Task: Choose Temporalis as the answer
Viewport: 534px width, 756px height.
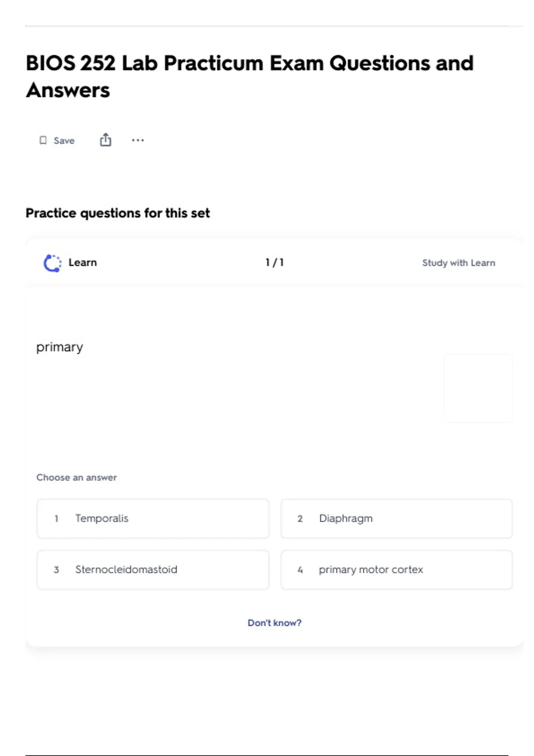Action: tap(102, 519)
